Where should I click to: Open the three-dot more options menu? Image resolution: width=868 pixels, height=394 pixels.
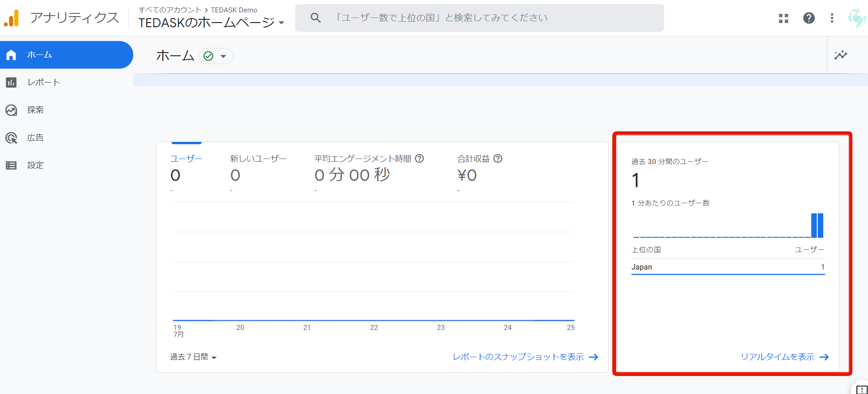pos(832,18)
